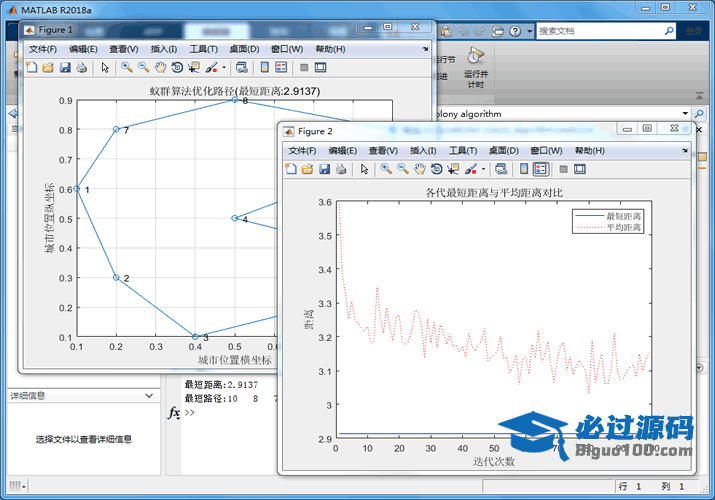Select Rotate 3D tool in Figure 1
This screenshot has height=500, width=715.
click(x=177, y=67)
